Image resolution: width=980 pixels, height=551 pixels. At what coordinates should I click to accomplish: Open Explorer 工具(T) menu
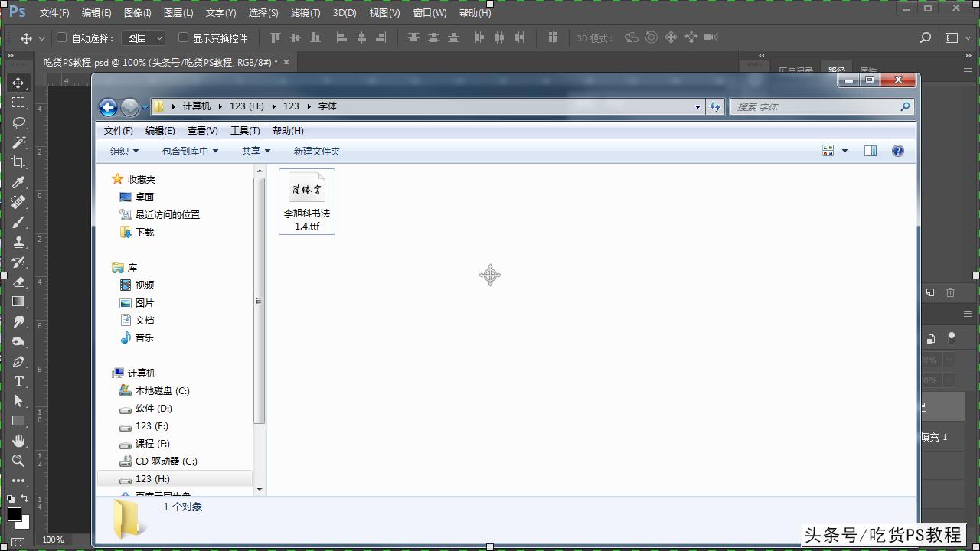[245, 131]
